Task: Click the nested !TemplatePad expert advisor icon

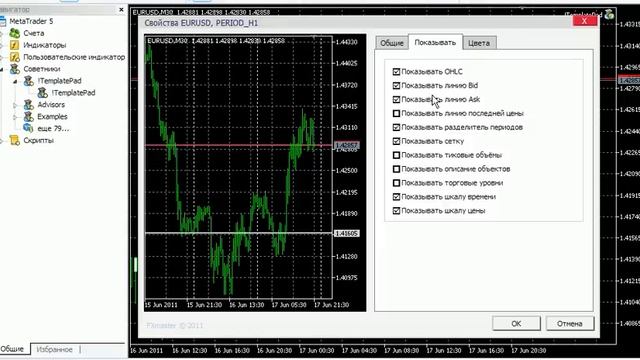Action: 42,93
